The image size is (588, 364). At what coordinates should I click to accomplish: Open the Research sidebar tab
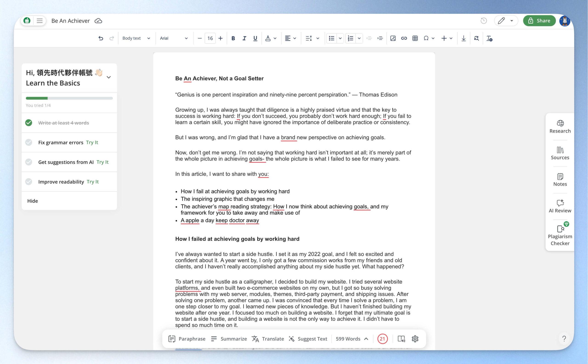point(560,127)
